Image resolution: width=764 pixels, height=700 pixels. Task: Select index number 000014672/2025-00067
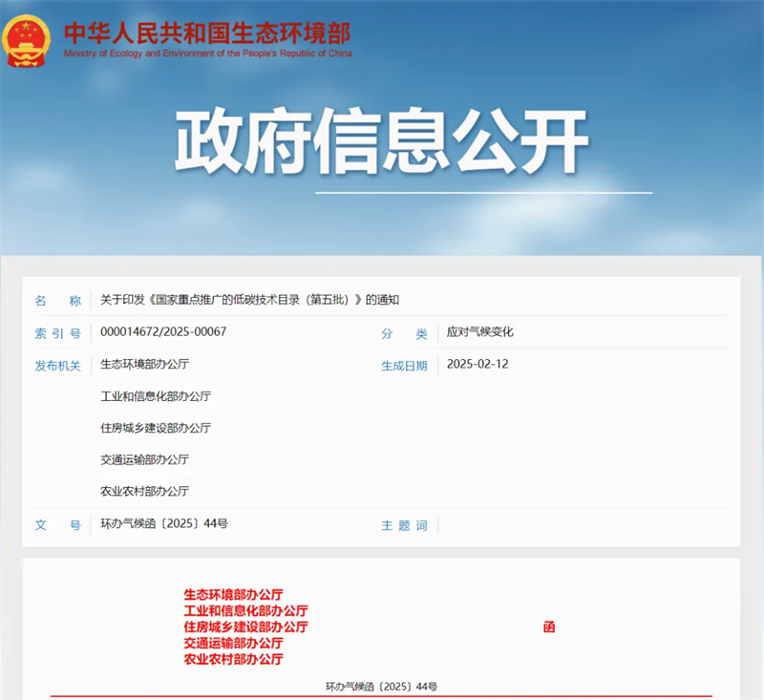point(163,331)
